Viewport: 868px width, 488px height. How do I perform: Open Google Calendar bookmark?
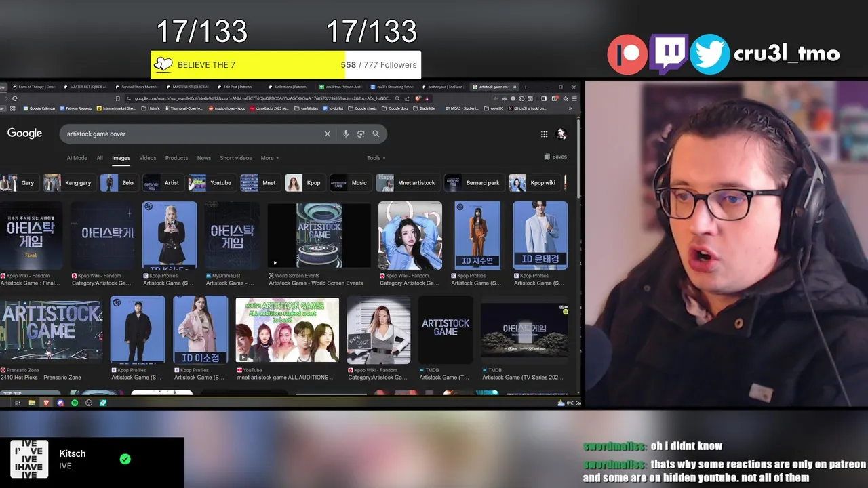coord(39,108)
